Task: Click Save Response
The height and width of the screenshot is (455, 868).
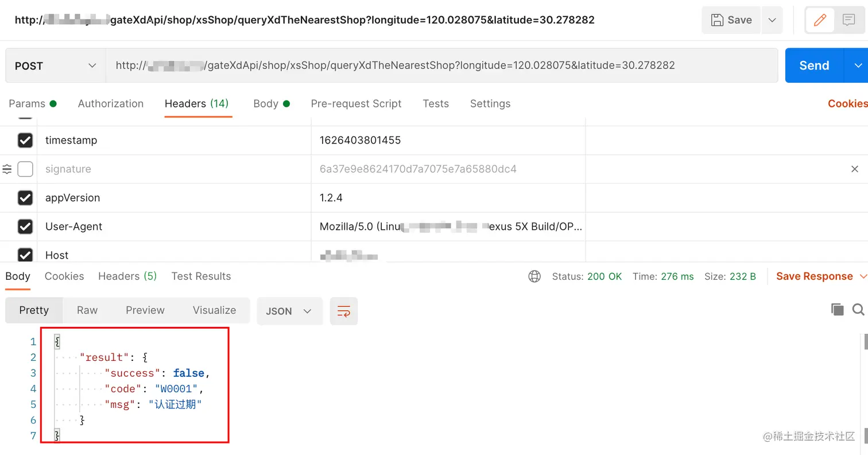Action: [815, 276]
